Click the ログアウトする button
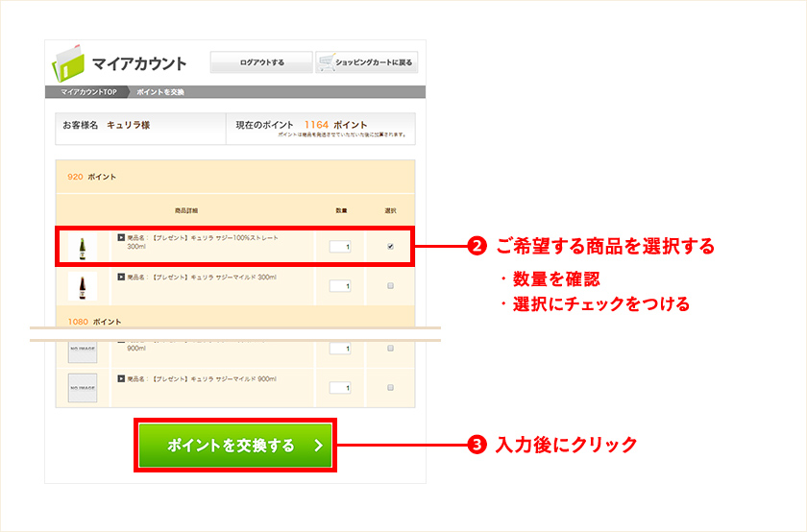The height and width of the screenshot is (532, 807). tap(261, 62)
